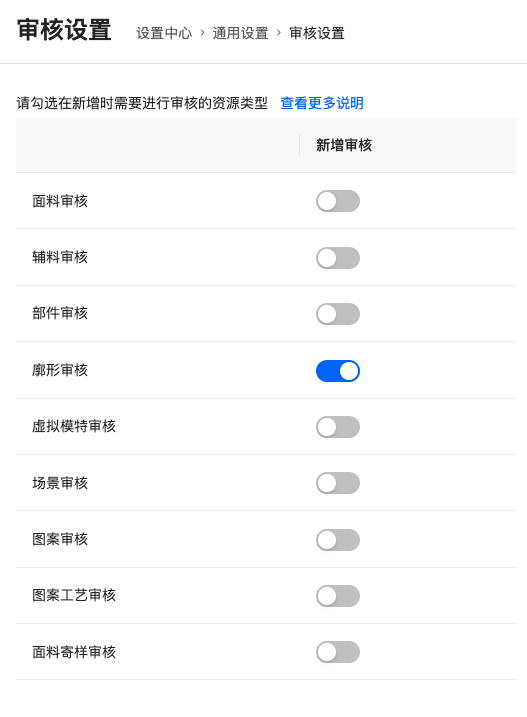Enable 图案工艺审核 toggle
This screenshot has height=717, width=527.
point(338,596)
